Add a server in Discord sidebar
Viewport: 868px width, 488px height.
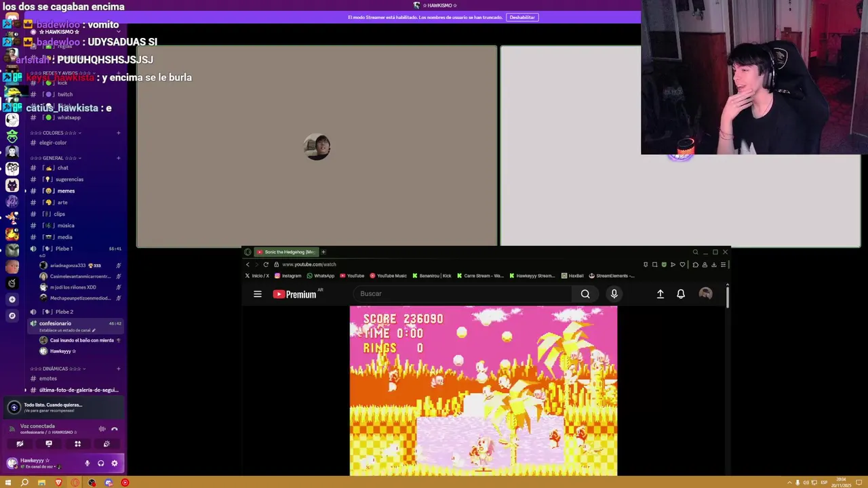tap(12, 299)
